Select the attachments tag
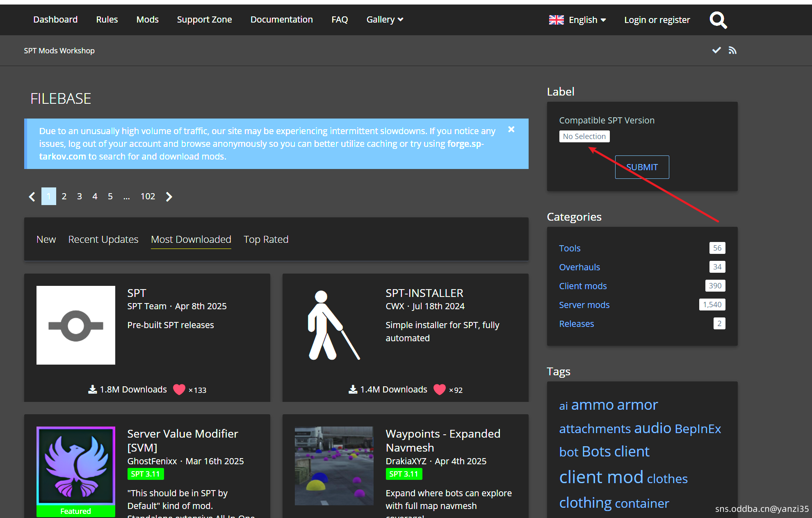 (595, 429)
